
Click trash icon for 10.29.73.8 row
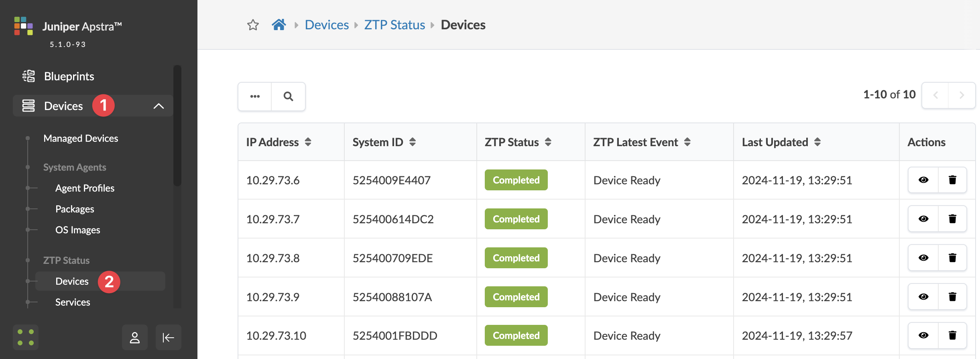point(952,258)
